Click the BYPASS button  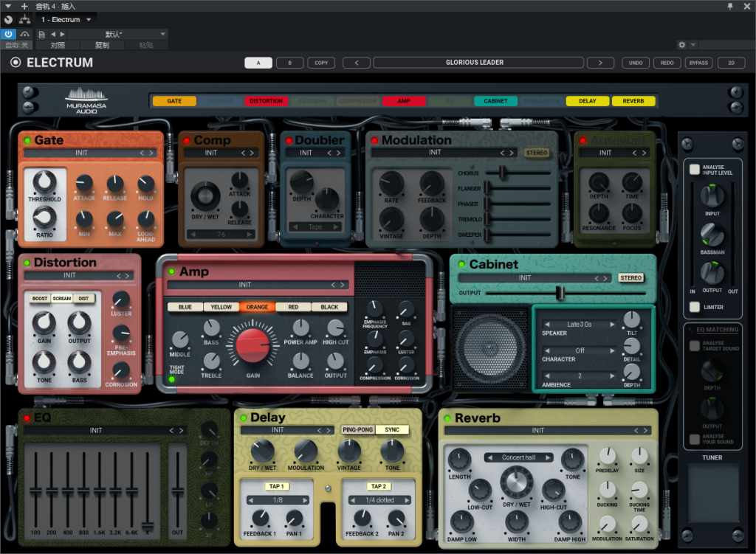(x=698, y=63)
